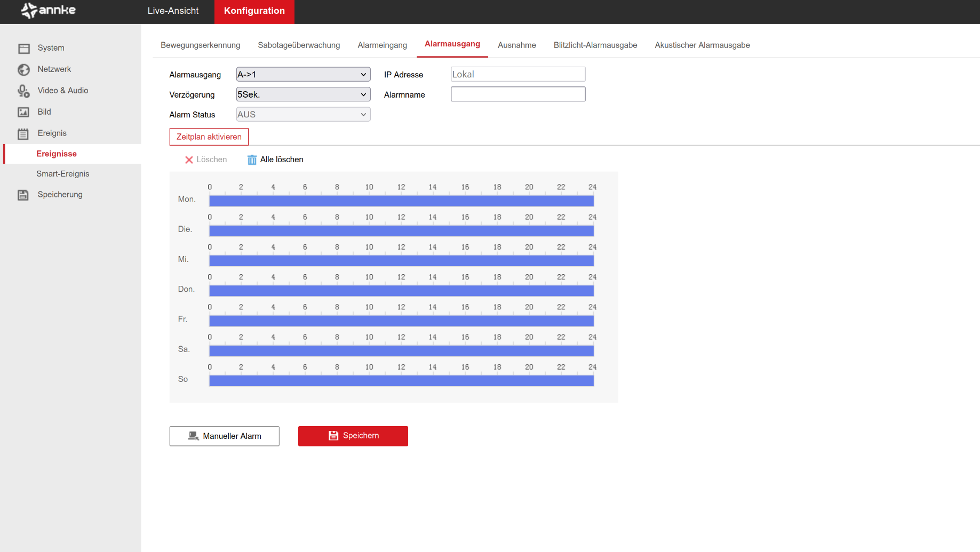The image size is (980, 552).
Task: Click the Bild picture icon
Action: pos(24,112)
